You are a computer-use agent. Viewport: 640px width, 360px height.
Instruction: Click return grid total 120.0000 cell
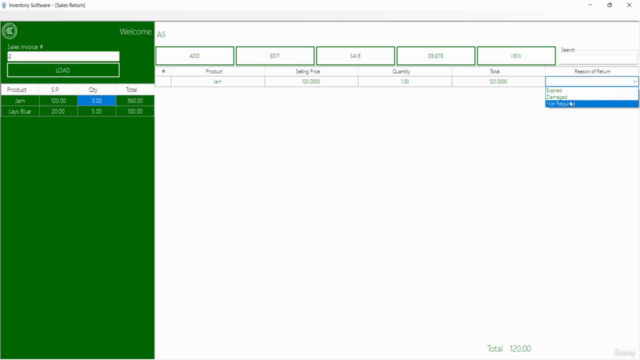pyautogui.click(x=498, y=82)
